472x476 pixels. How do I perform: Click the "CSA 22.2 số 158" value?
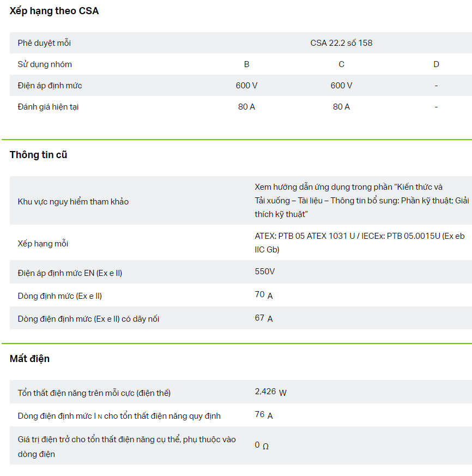point(341,43)
